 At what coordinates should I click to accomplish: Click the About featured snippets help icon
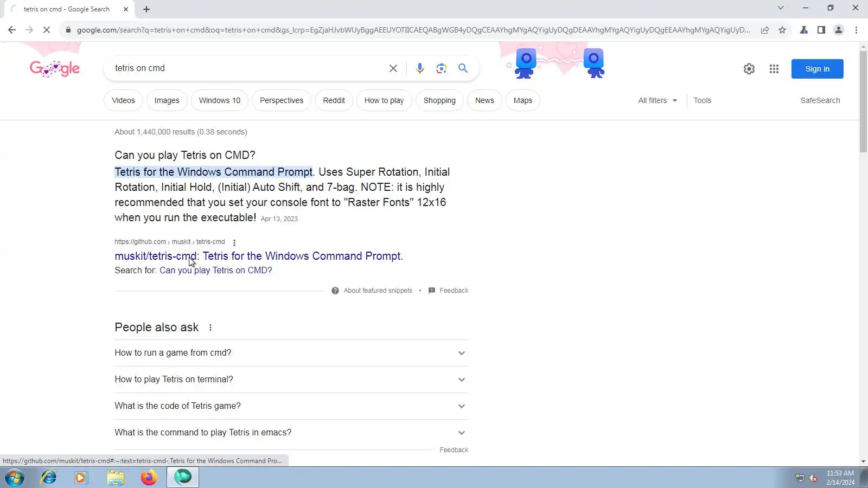tap(335, 291)
